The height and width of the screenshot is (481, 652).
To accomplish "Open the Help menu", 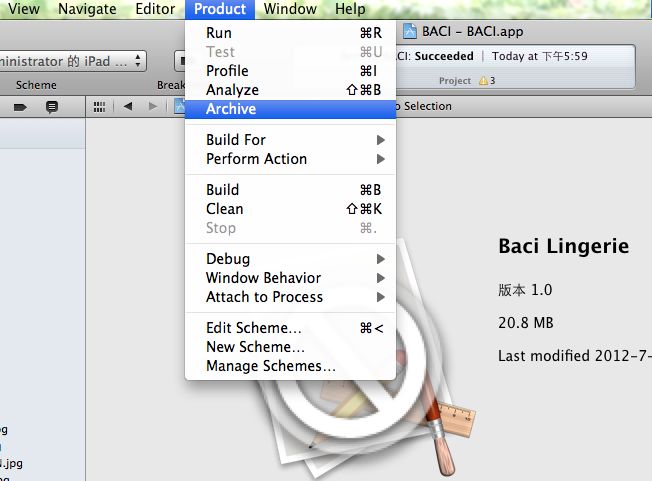I will click(350, 9).
